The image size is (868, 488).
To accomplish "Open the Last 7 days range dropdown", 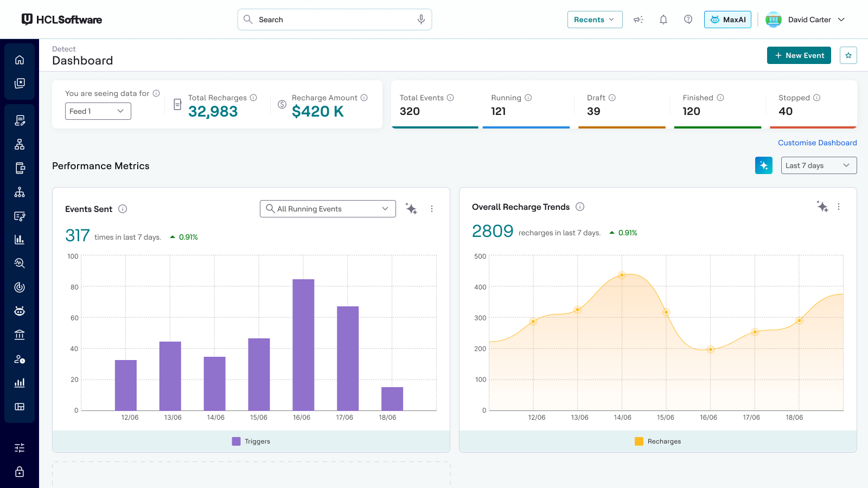I will [x=819, y=165].
